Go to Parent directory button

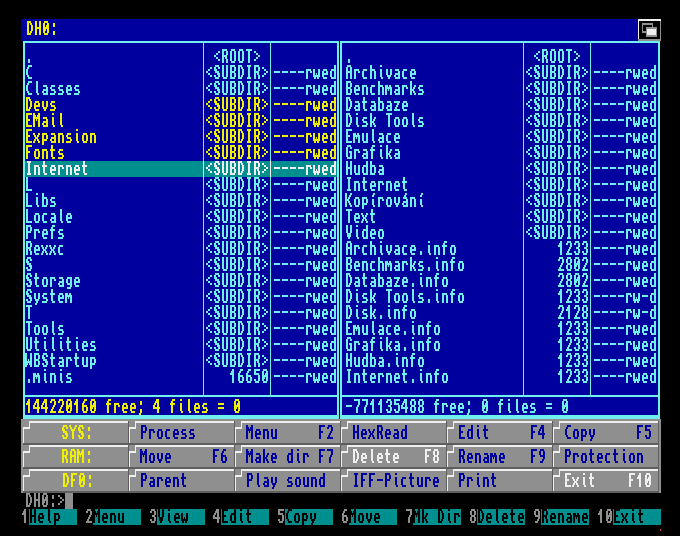182,481
